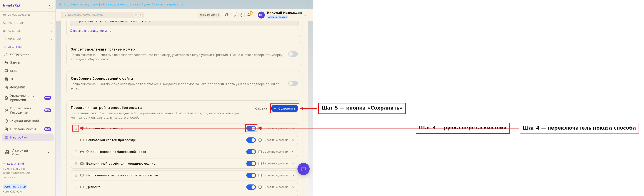Viewport: 644px width, 196px height.
Task: Check Выселять с долгом for Онлайн-оплата
Action: [260, 152]
